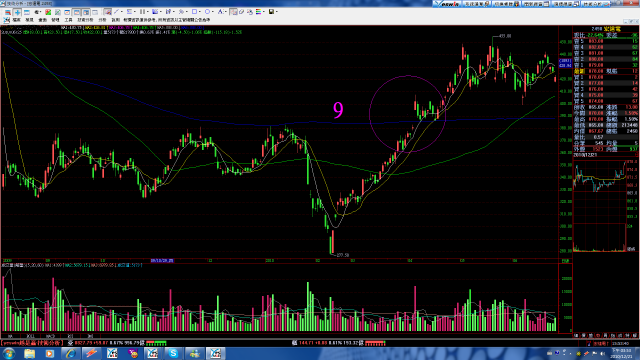This screenshot has height=360, width=640.
Task: Expand the circle tool dropdown
Action: coord(213,12)
